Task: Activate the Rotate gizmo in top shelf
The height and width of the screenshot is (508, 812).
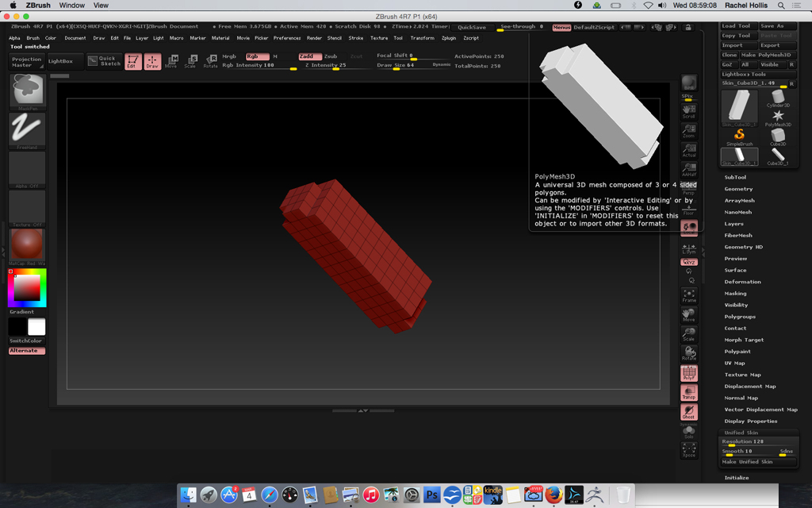Action: [210, 61]
